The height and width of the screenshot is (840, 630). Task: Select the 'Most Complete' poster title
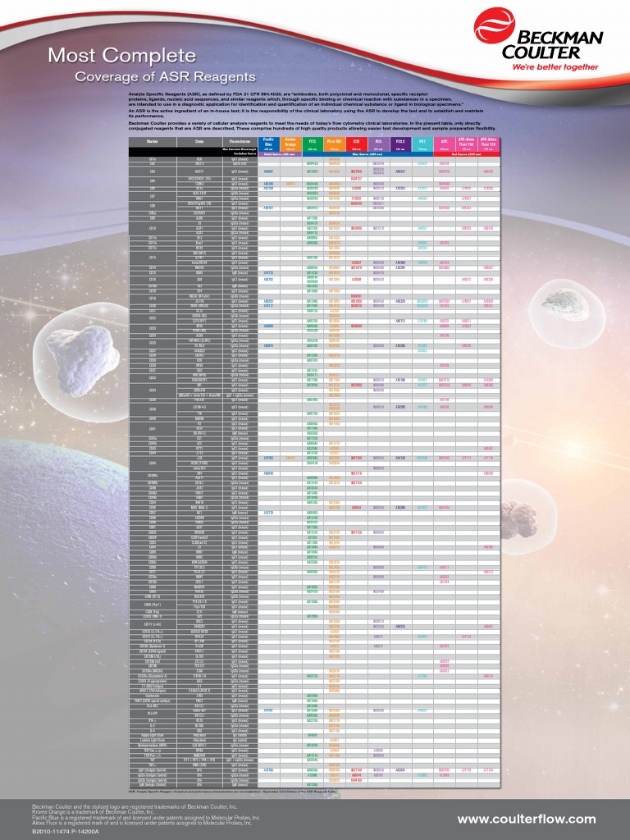(121, 55)
